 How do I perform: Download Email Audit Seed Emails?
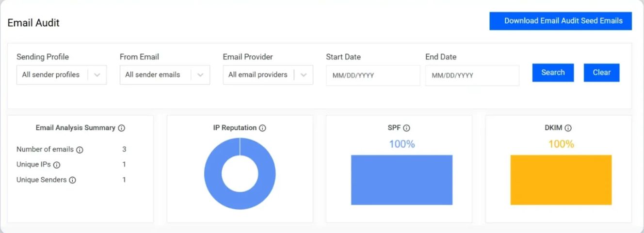click(x=561, y=21)
